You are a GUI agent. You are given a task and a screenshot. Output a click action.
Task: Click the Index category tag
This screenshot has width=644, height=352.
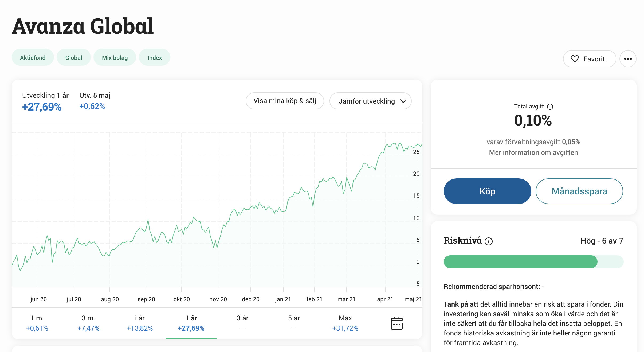pos(155,57)
